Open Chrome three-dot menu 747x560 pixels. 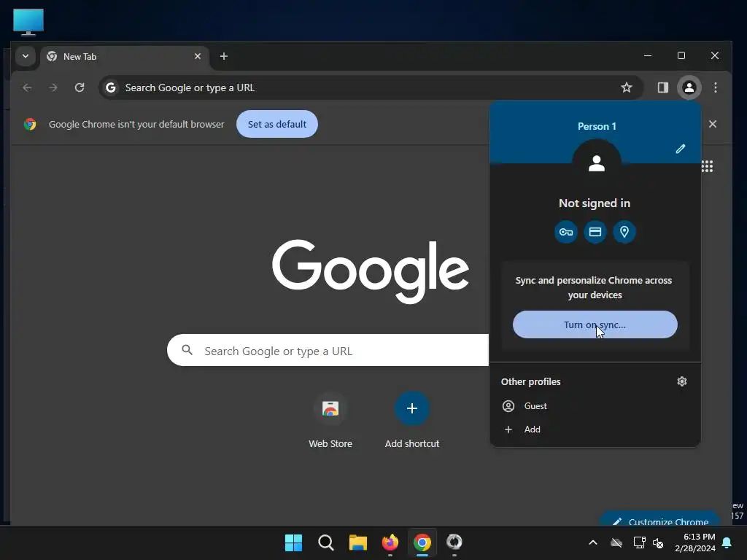pos(715,87)
